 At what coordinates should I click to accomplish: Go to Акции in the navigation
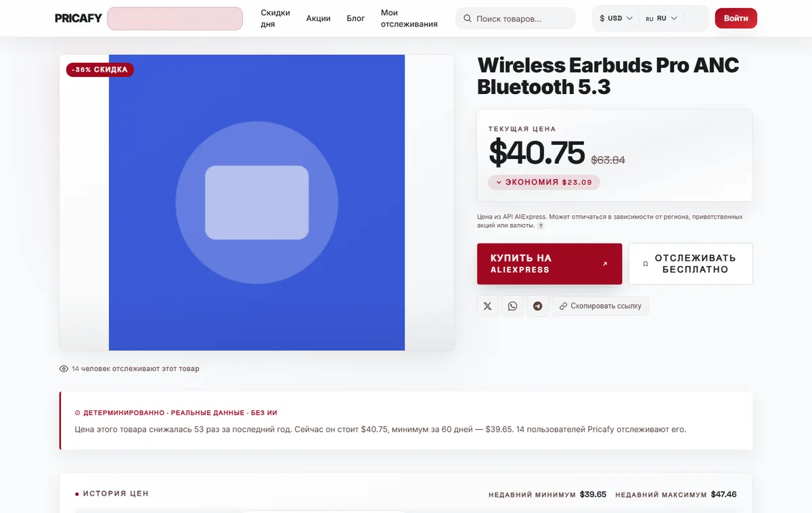(x=318, y=18)
